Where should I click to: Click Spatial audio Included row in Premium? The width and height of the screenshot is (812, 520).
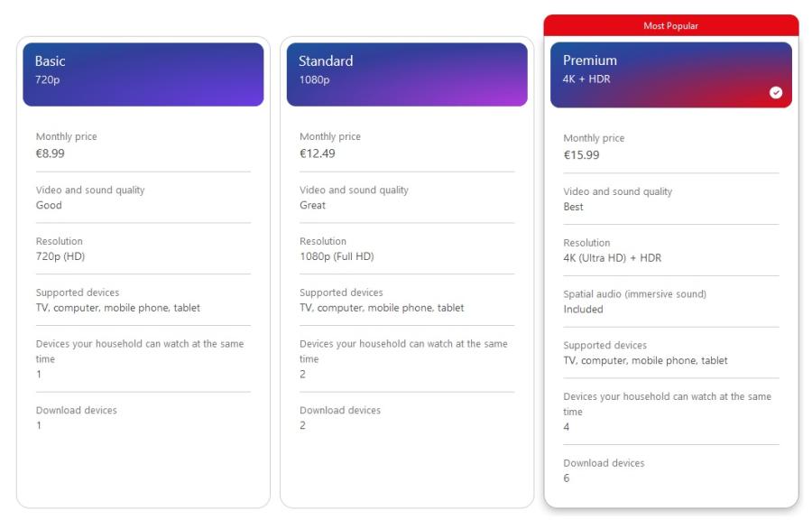[x=670, y=302]
